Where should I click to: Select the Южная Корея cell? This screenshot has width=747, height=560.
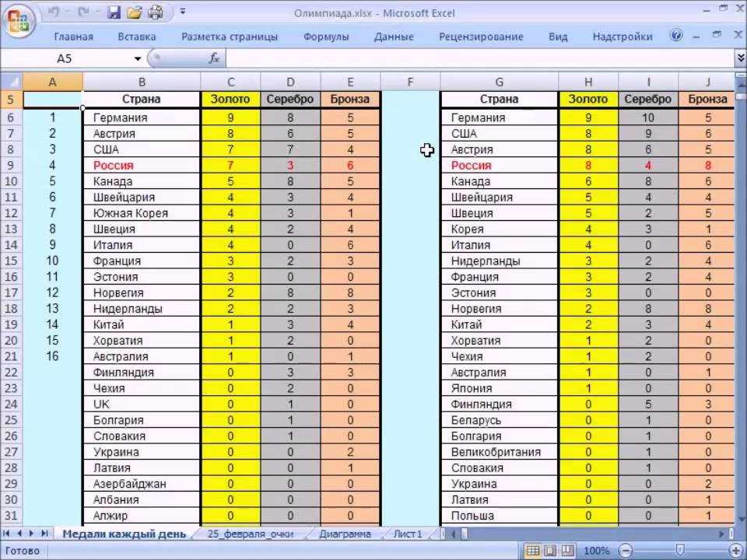(142, 213)
